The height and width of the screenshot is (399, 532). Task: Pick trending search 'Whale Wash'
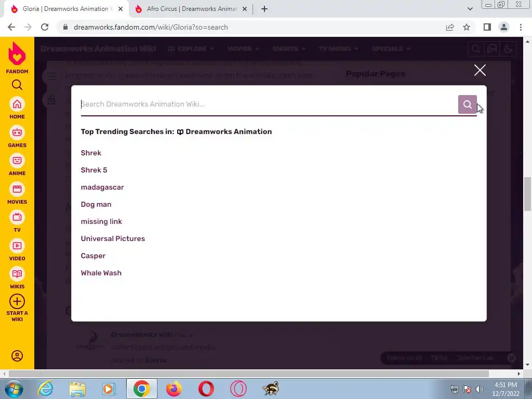pyautogui.click(x=101, y=273)
